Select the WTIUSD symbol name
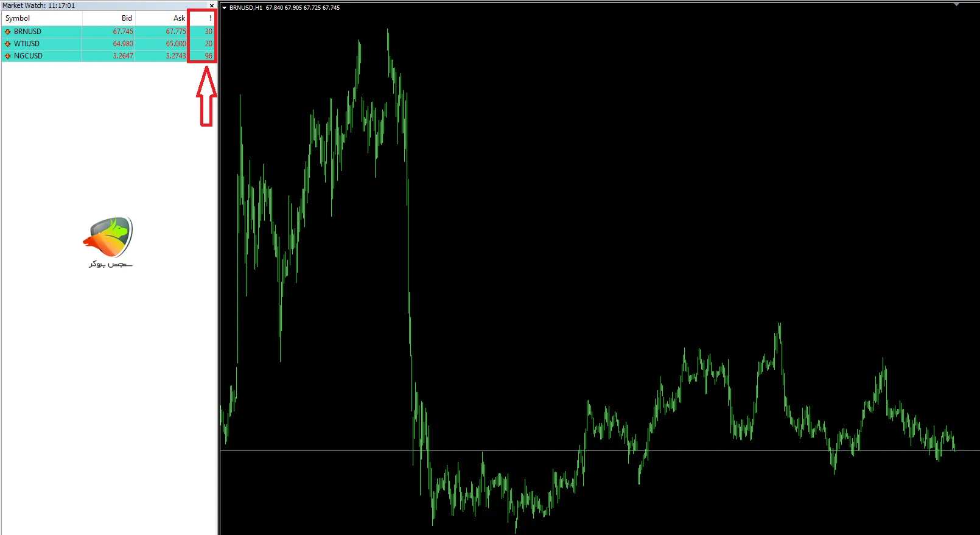This screenshot has width=980, height=535. coord(27,44)
